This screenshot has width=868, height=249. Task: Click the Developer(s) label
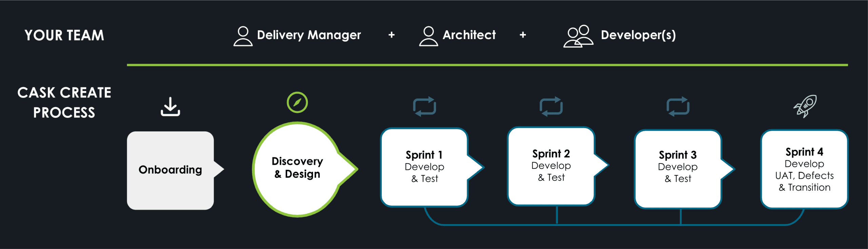click(638, 35)
